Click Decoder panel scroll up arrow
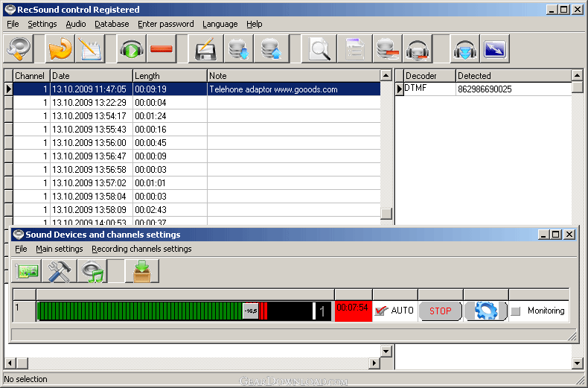This screenshot has height=388, width=588. coord(578,75)
